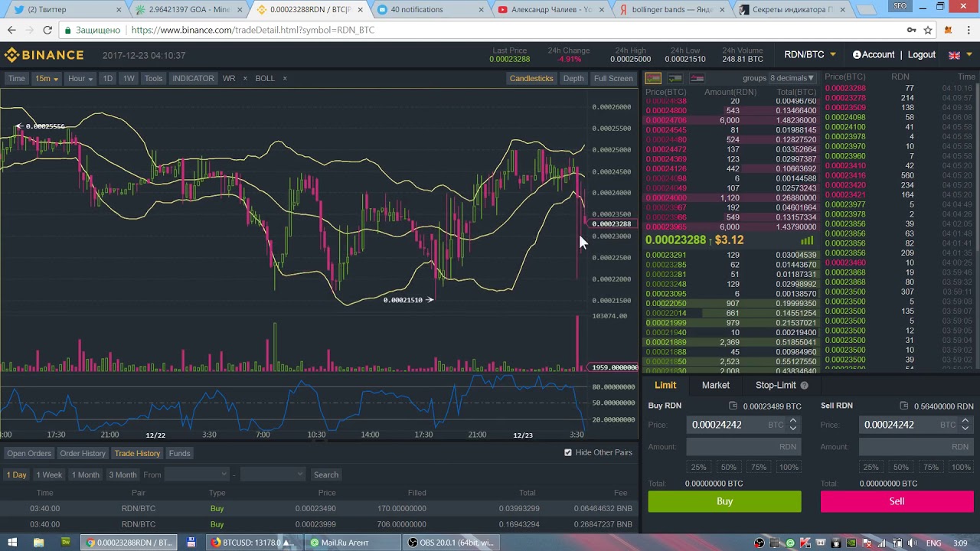Screen dimensions: 980x551
Task: Open Dreamweaver icon in the taskbar
Action: [66, 543]
